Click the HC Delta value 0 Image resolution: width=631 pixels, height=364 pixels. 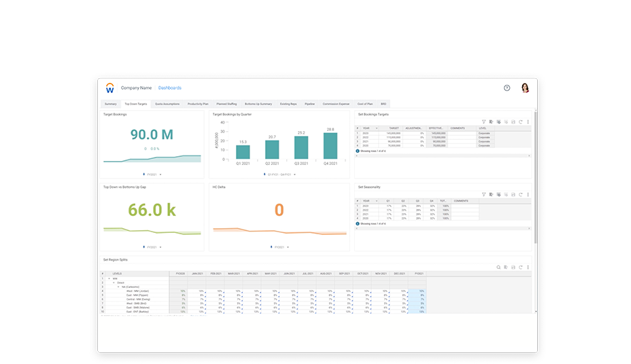(x=279, y=210)
